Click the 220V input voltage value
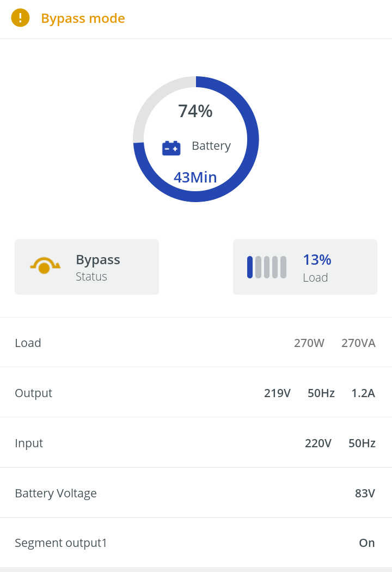 318,443
